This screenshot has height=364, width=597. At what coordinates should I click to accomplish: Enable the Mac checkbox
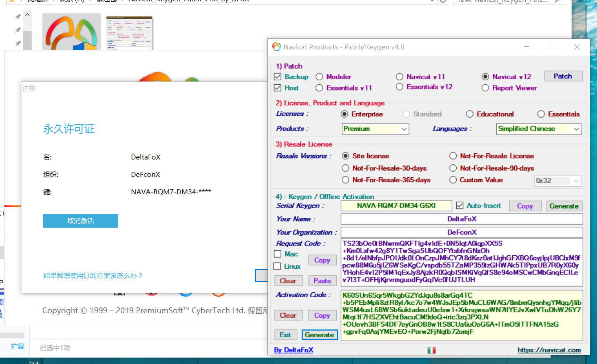(x=278, y=254)
